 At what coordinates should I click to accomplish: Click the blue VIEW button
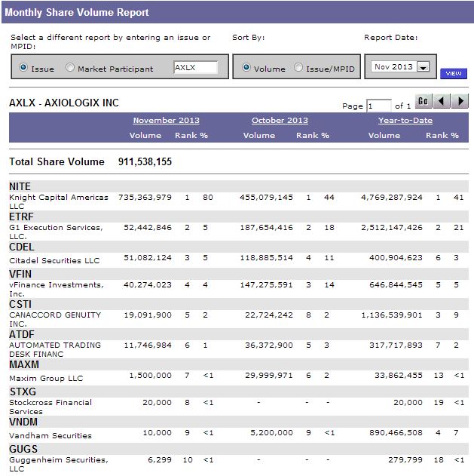pyautogui.click(x=454, y=73)
